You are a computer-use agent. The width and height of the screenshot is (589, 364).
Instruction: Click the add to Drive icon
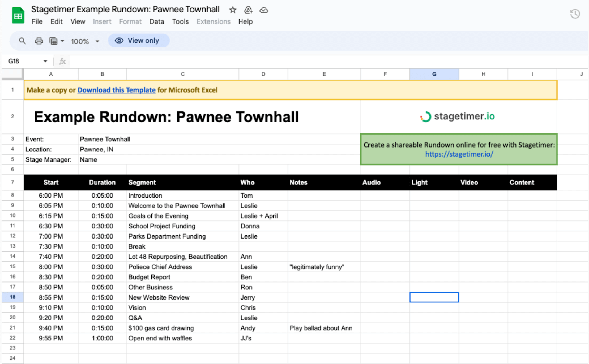coord(248,10)
